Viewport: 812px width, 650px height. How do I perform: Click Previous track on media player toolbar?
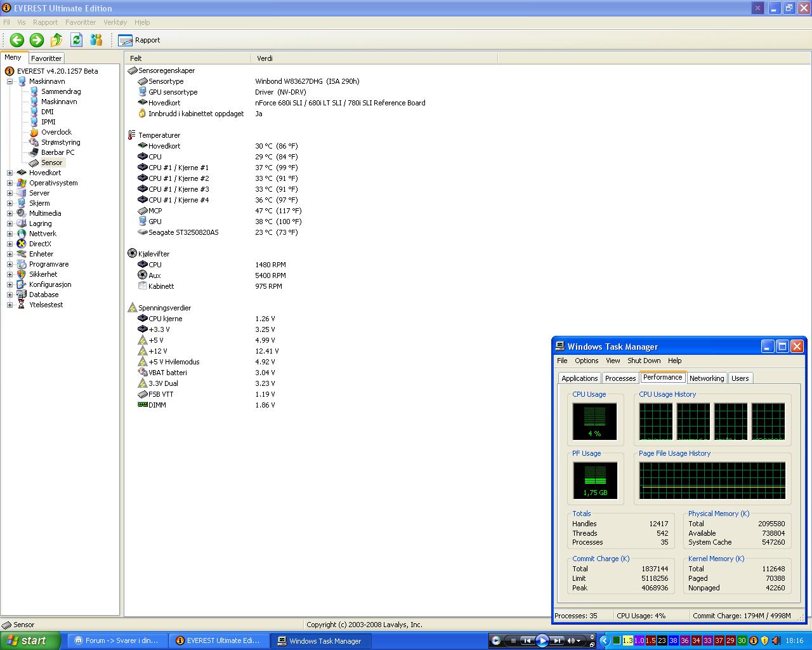coord(527,641)
